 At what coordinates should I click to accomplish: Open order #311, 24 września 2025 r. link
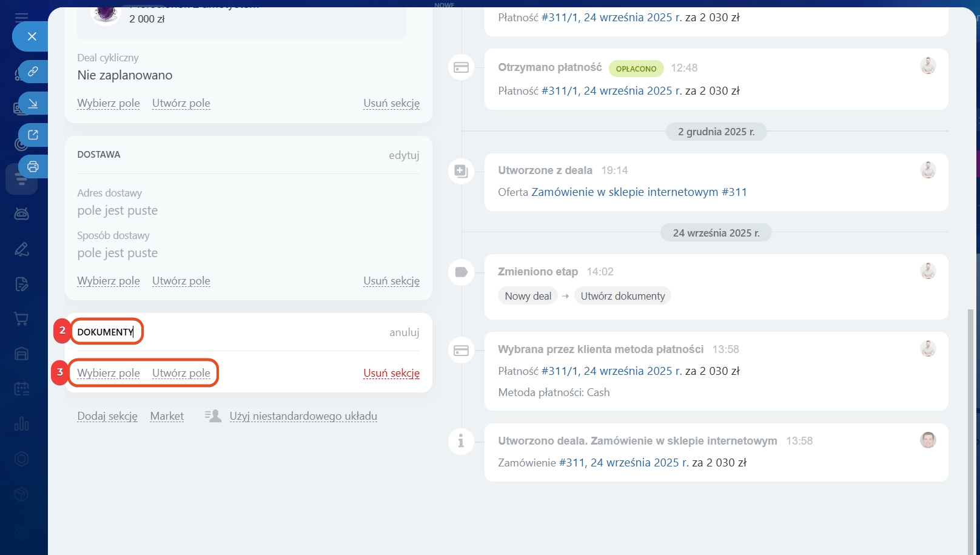pos(623,463)
